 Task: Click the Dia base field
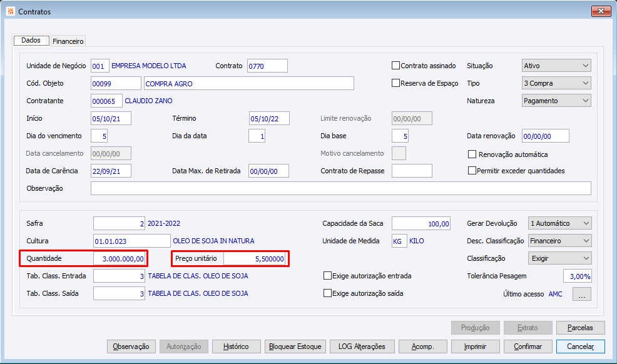tap(400, 136)
